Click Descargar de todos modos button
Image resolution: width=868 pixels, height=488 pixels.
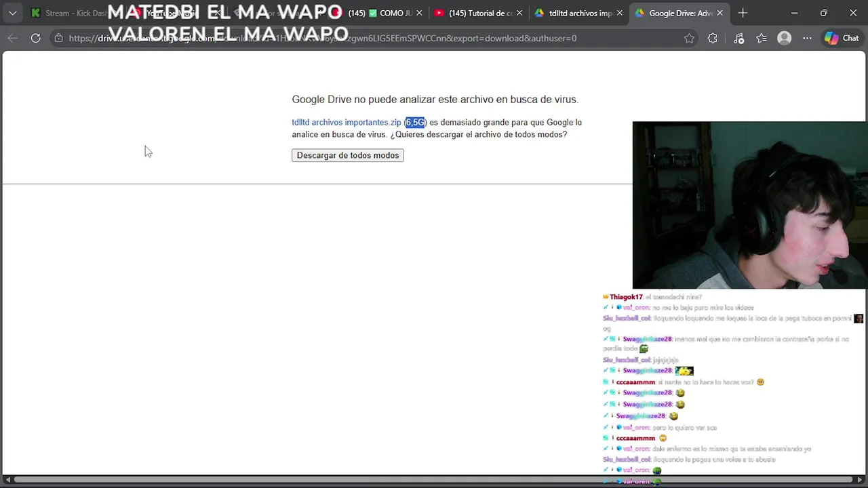[x=348, y=155]
